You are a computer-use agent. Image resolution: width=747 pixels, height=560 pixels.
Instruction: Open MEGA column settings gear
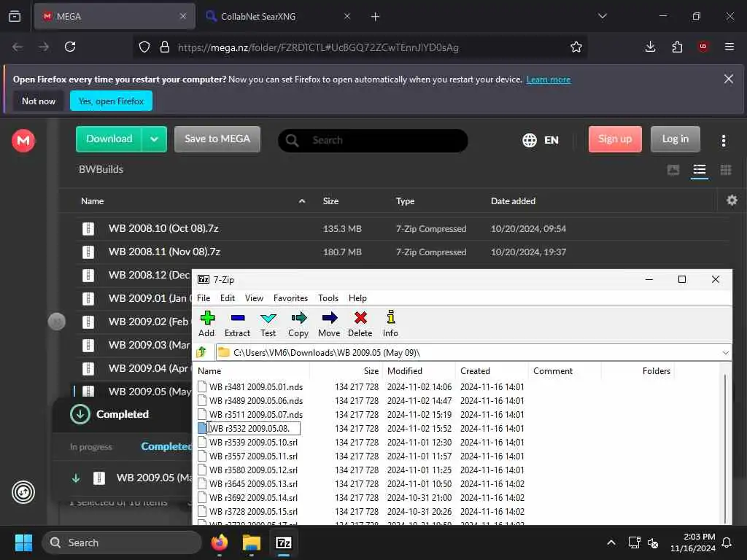pyautogui.click(x=732, y=201)
